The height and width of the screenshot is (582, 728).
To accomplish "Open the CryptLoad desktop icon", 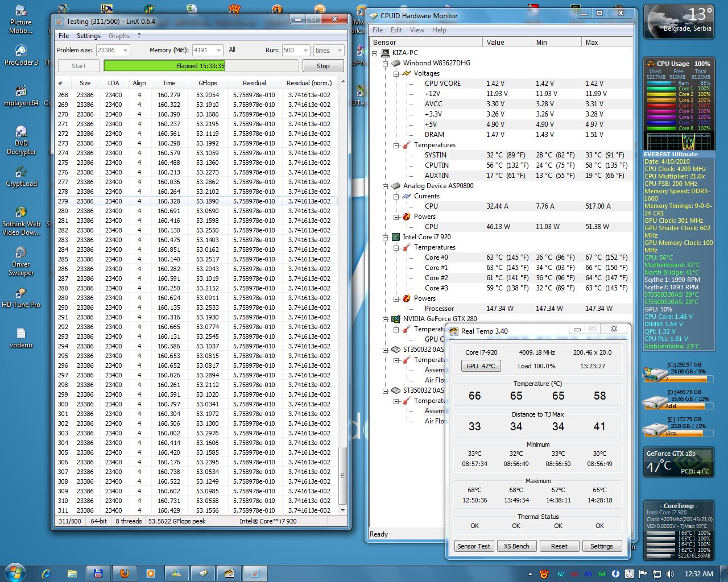I will coord(21,177).
